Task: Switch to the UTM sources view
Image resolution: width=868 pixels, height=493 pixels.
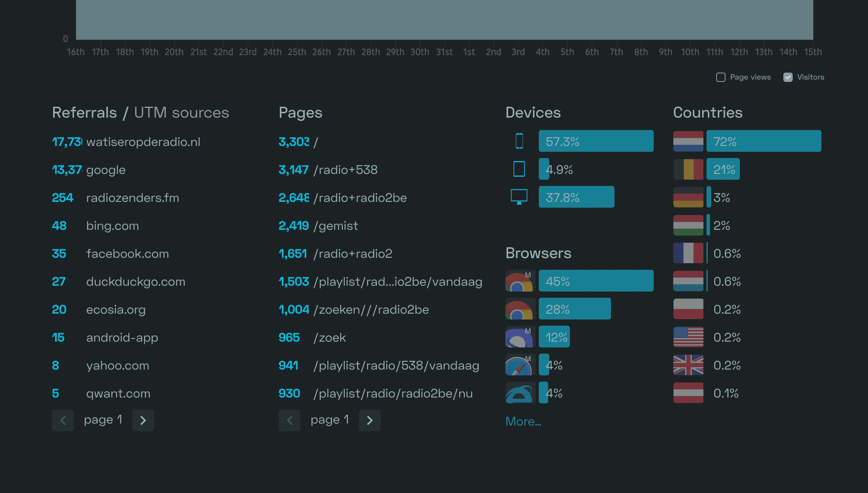Action: (x=181, y=113)
